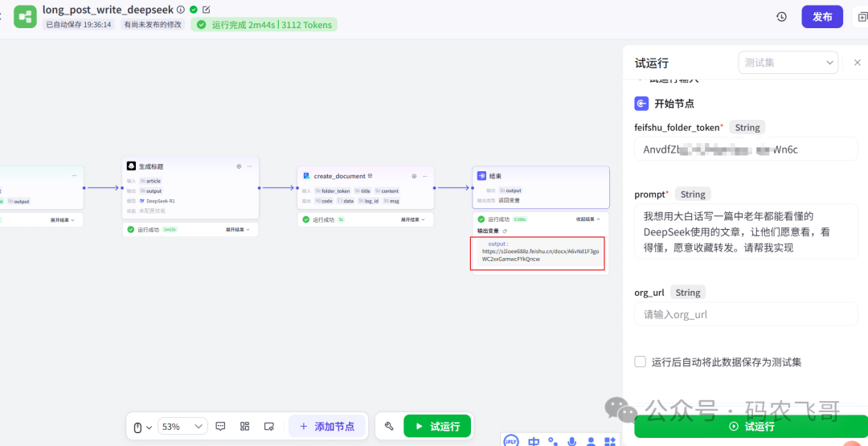Click the green 试运行 button in right panel

[751, 427]
